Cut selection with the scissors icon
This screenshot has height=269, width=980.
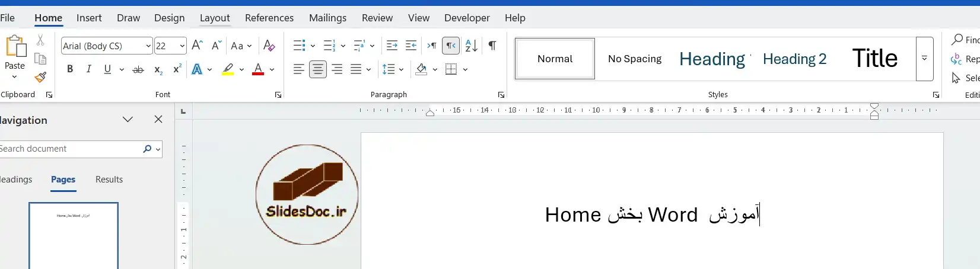point(40,40)
